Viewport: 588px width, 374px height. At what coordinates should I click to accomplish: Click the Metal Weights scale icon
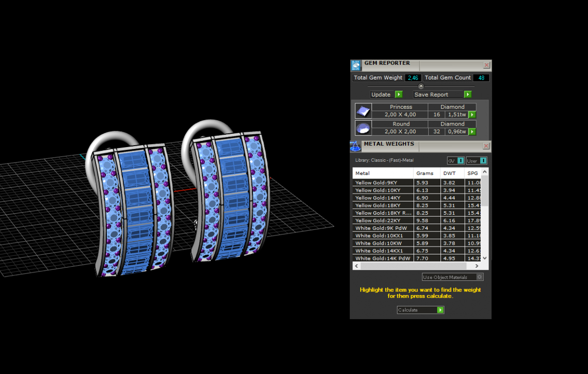coord(355,146)
